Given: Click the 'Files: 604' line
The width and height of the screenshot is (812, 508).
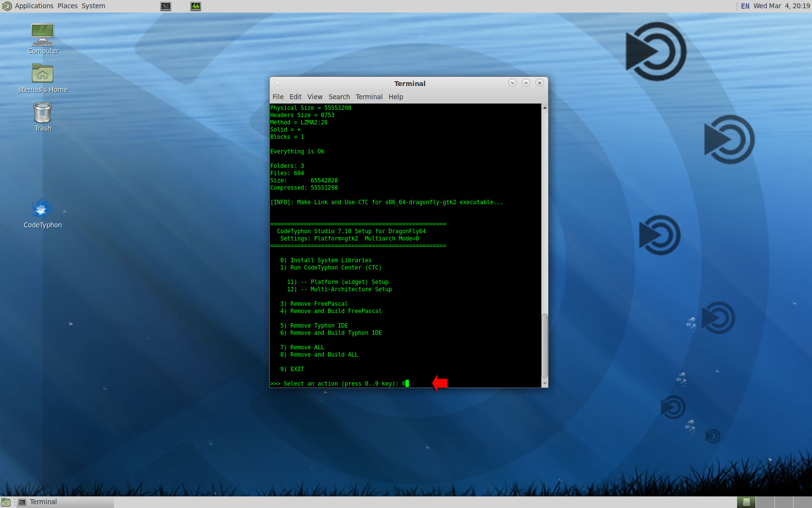Looking at the screenshot, I should tap(287, 173).
